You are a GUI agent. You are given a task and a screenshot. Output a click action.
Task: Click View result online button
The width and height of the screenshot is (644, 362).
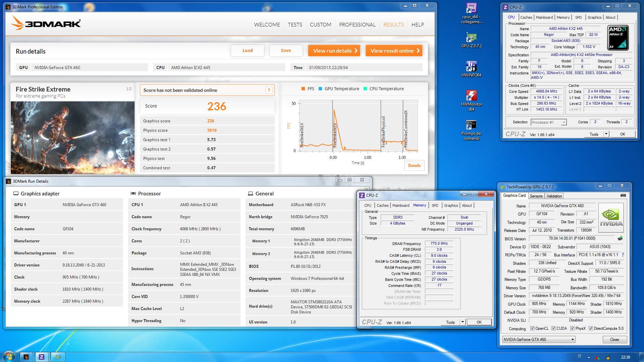coord(394,51)
